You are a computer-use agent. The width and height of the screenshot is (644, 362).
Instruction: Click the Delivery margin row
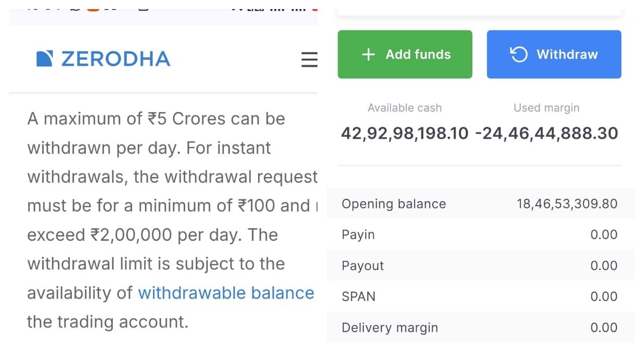click(x=478, y=327)
